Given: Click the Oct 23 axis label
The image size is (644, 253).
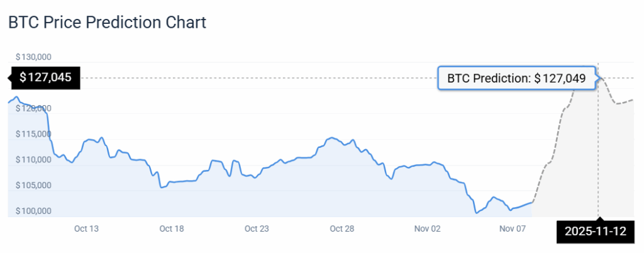Looking at the screenshot, I should [x=256, y=228].
